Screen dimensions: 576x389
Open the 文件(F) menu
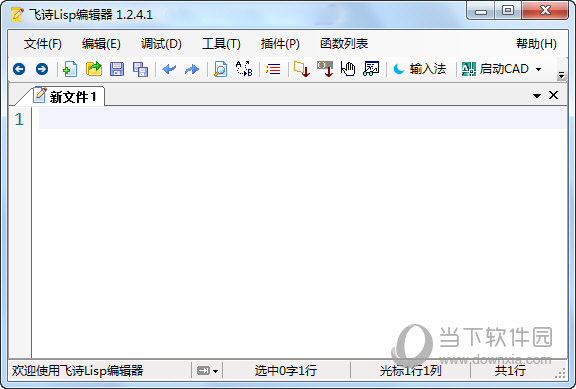point(43,44)
